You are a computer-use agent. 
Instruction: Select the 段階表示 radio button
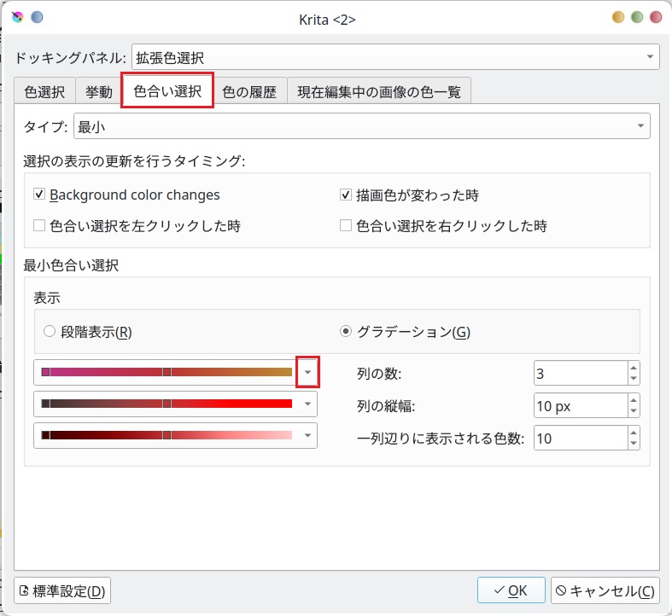pos(50,331)
